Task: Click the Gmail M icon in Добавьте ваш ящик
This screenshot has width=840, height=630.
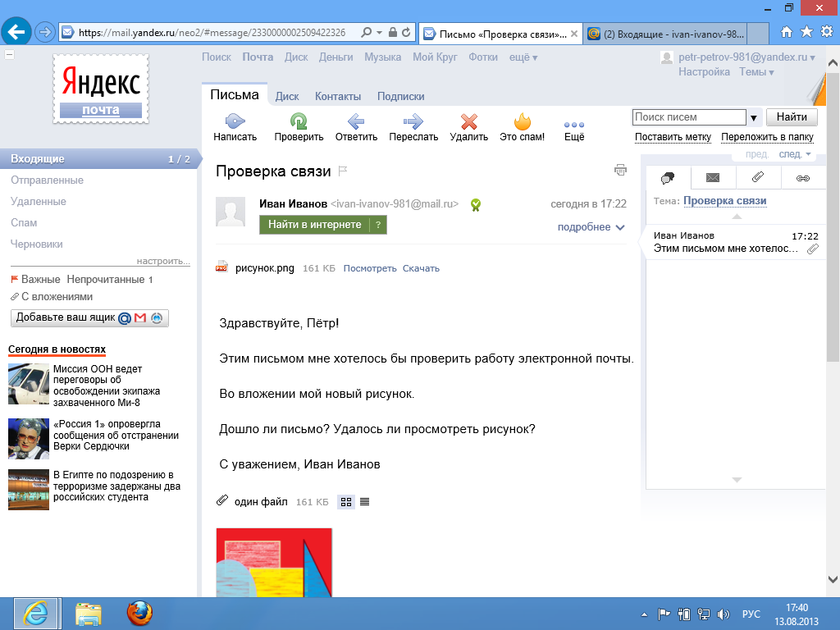Action: (x=140, y=317)
